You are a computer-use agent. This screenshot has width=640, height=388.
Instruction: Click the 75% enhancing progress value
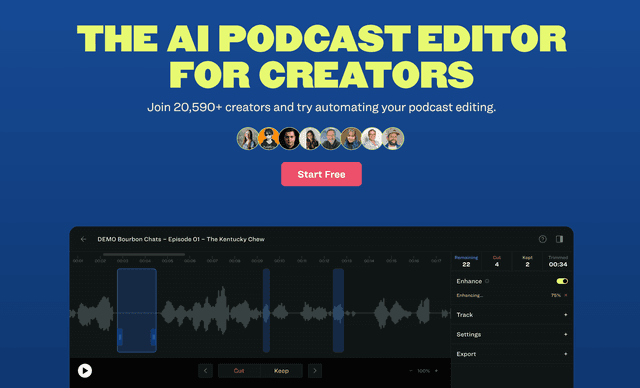pyautogui.click(x=556, y=295)
